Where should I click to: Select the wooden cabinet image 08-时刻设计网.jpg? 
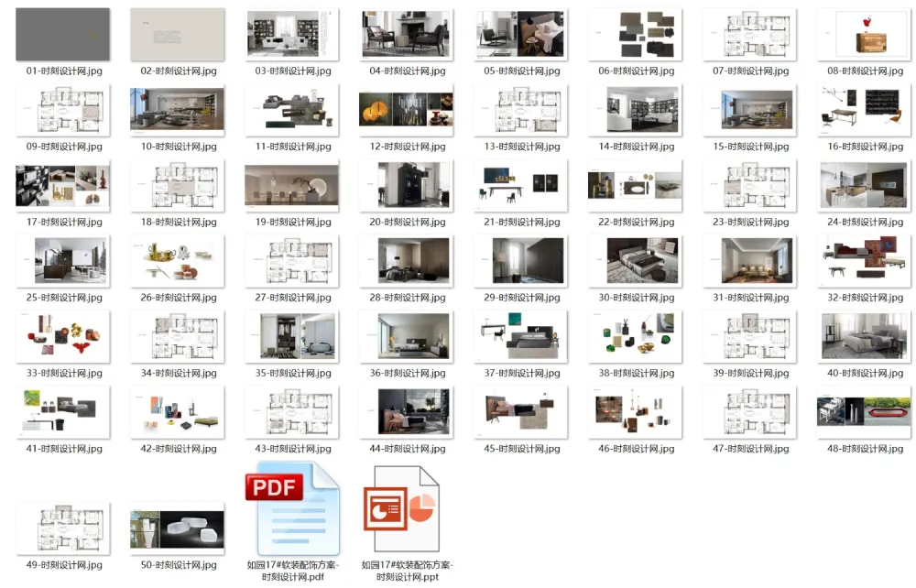(864, 34)
